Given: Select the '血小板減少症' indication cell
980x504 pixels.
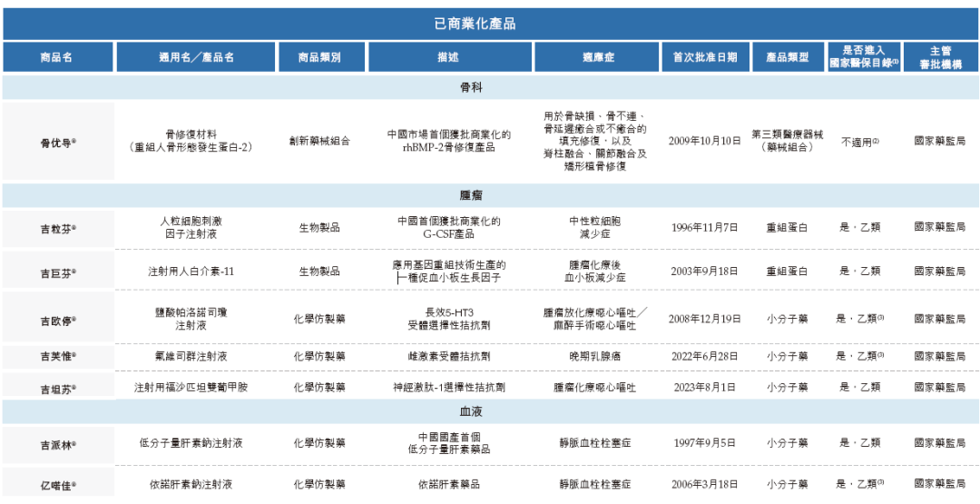Looking at the screenshot, I should click(595, 272).
